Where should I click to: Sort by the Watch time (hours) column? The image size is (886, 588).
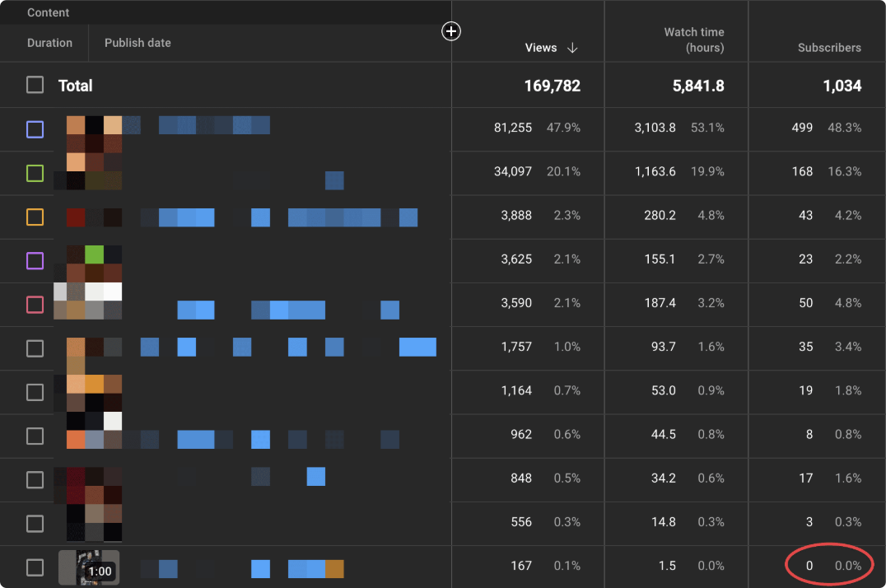pos(693,40)
